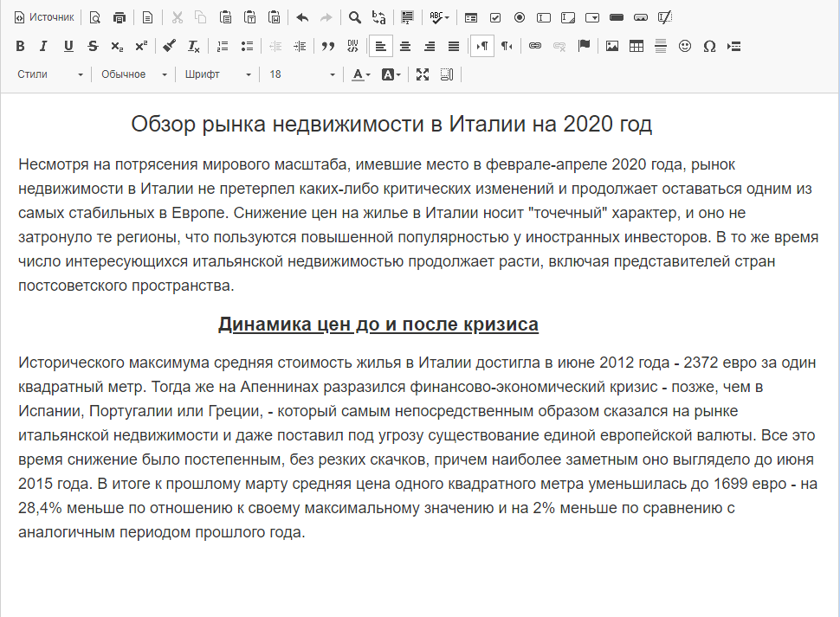The height and width of the screenshot is (617, 840).
Task: Justify the text to full width
Action: 454,46
